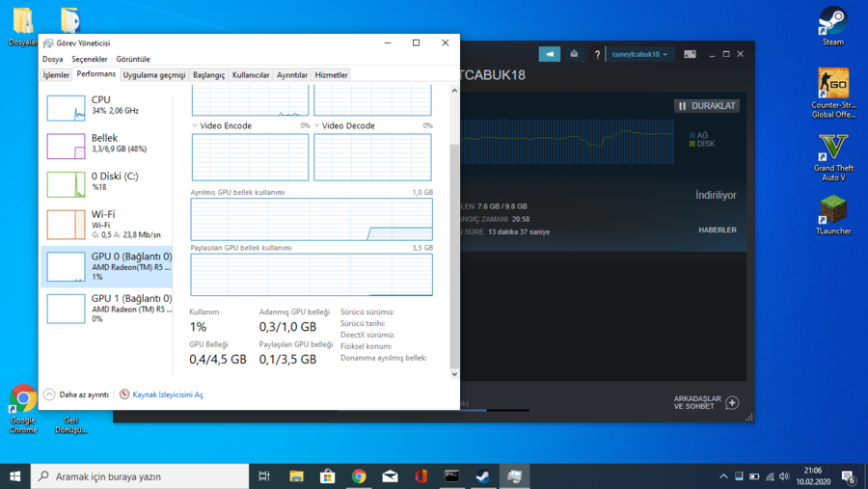Click the Steam announcements megaphone icon
Screen dimensions: 868x489
[549, 54]
